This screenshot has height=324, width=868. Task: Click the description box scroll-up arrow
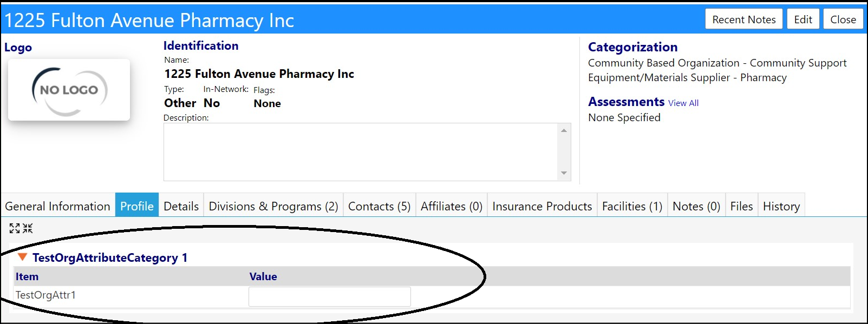[564, 130]
